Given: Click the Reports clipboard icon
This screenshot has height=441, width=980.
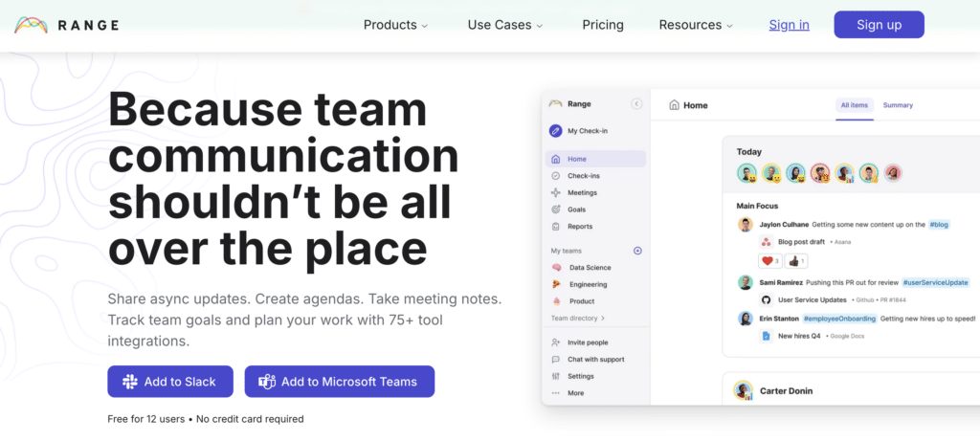Looking at the screenshot, I should [x=556, y=227].
